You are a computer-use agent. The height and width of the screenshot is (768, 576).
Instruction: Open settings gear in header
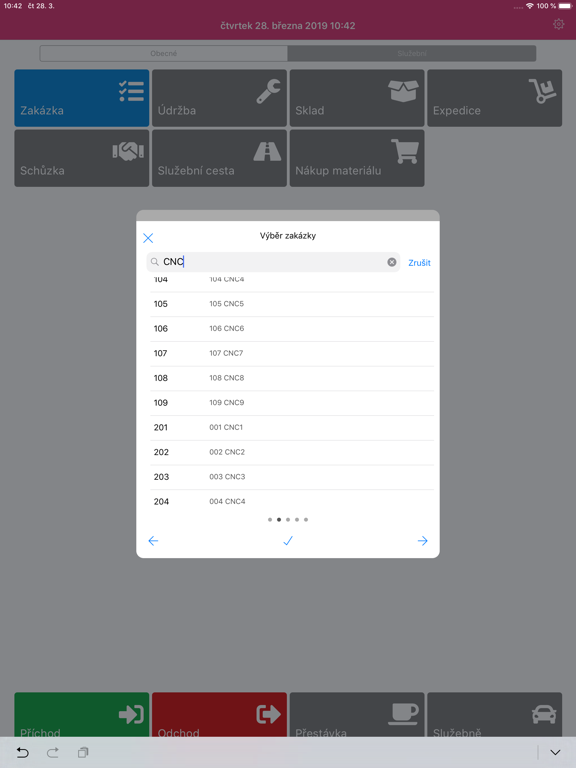(558, 24)
